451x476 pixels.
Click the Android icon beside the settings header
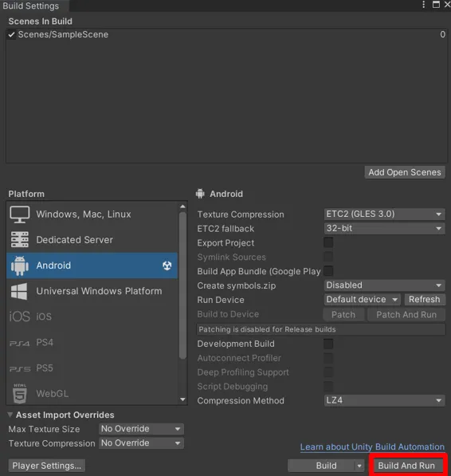point(200,194)
